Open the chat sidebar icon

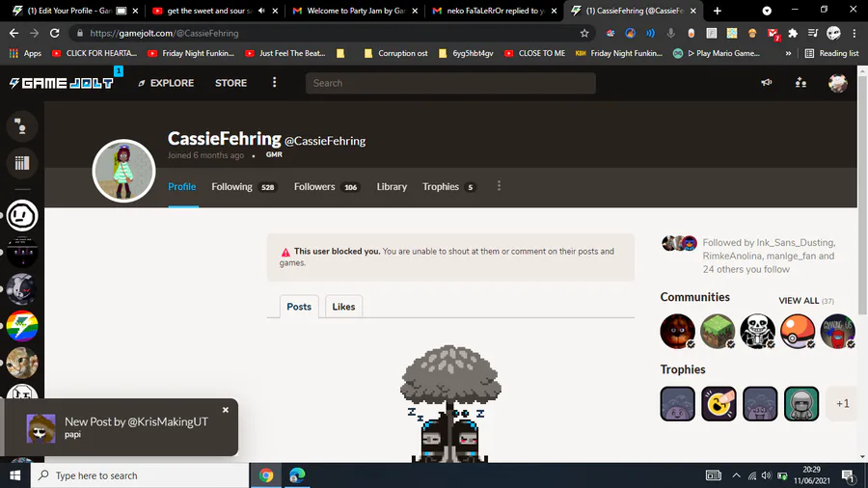coord(21,126)
